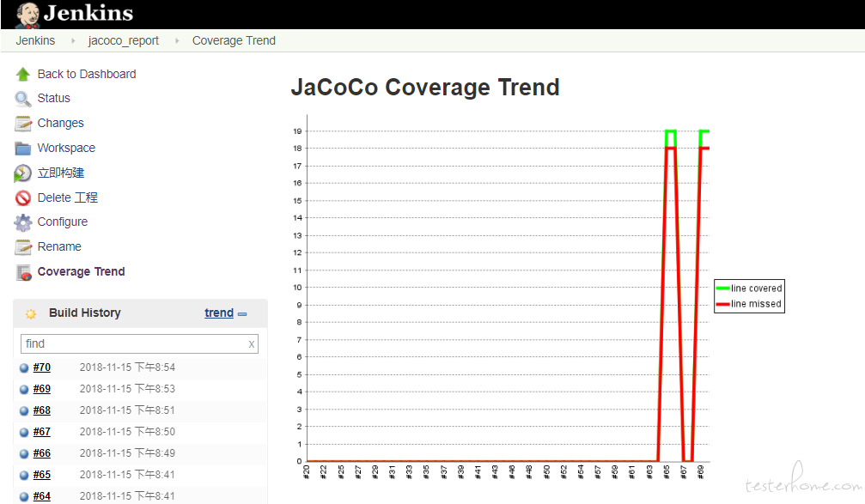Open Back to Dashboard link
This screenshot has height=504, width=865.
coord(87,74)
